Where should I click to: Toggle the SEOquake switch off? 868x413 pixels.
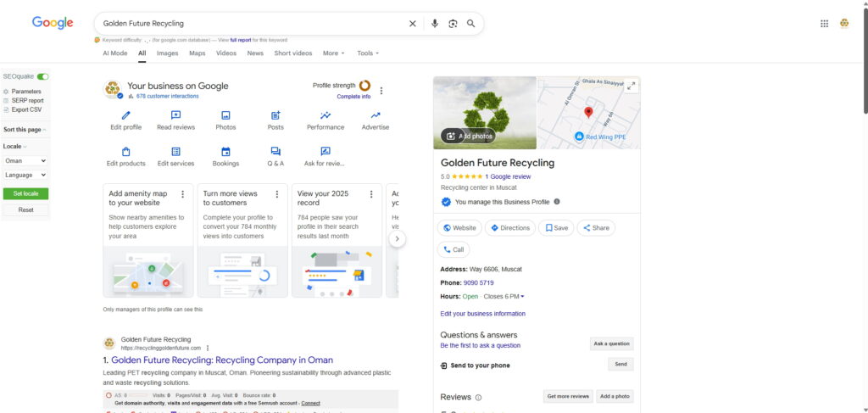point(42,76)
